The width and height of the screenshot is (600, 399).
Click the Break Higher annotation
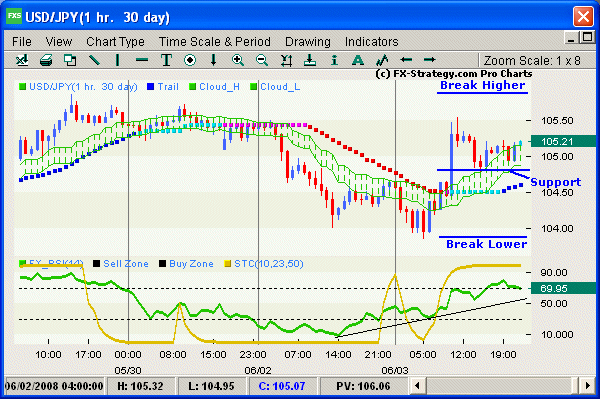(483, 85)
